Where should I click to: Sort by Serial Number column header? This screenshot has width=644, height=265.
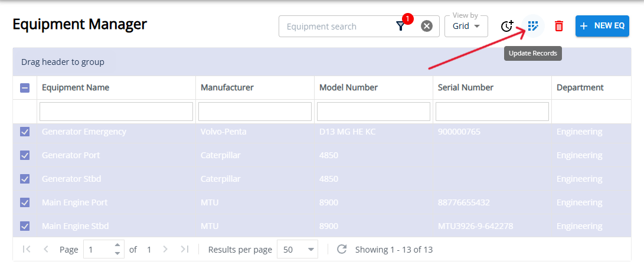pos(465,87)
